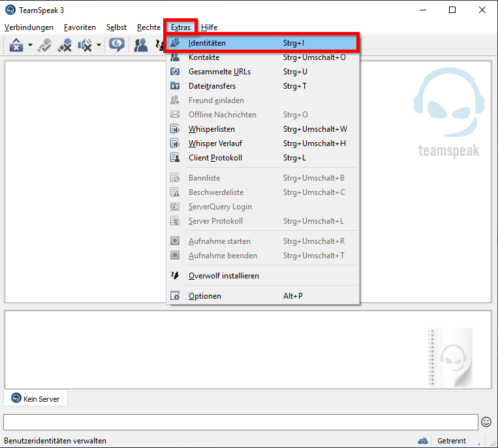
Task: Click the Freund einladen entry
Action: tap(263, 100)
